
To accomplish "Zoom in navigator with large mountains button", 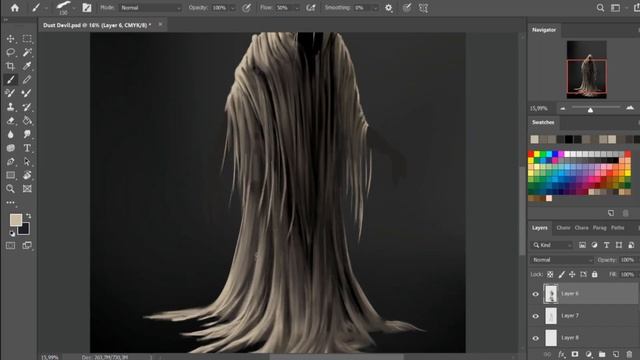I will click(630, 108).
